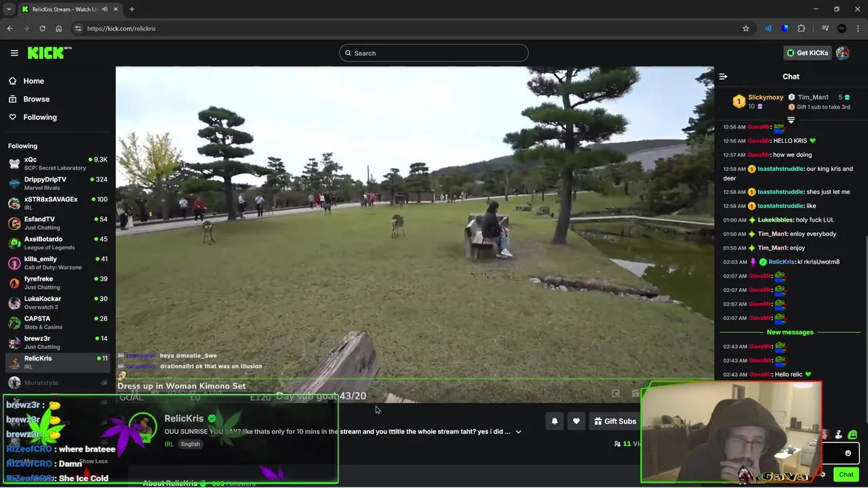The width and height of the screenshot is (868, 488).
Task: Send message with green Chat button
Action: pyautogui.click(x=846, y=474)
